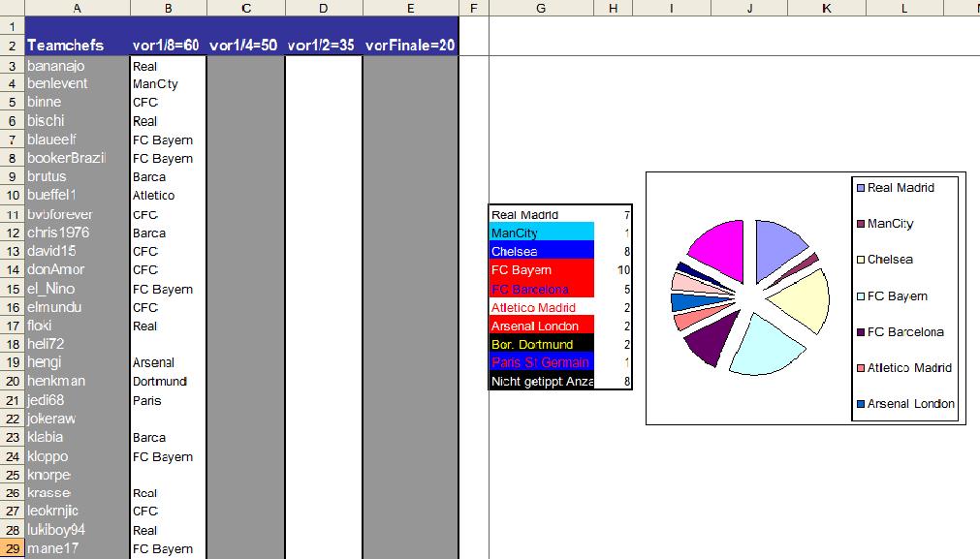Select the 'bananajo' cell
Image resolution: width=980 pixels, height=559 pixels.
[78, 66]
